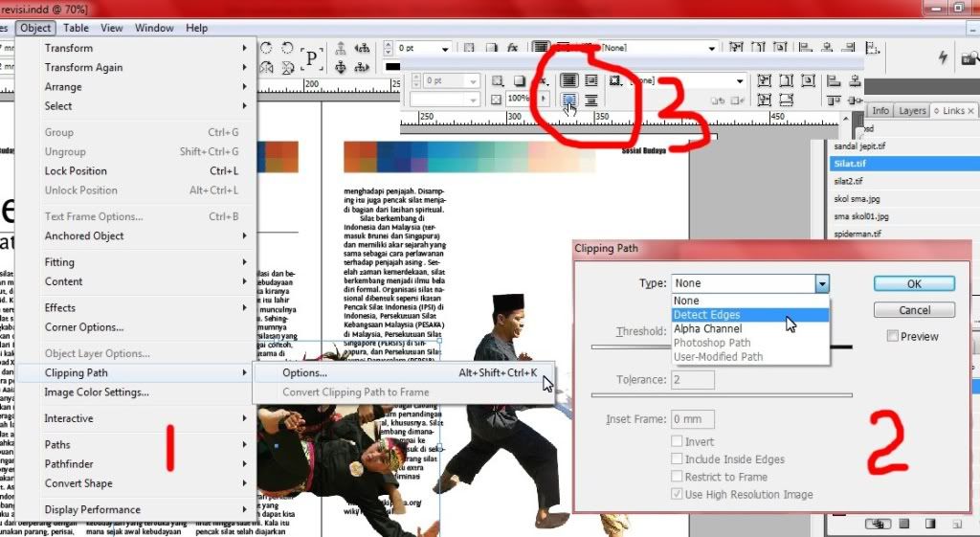Toggle Use High Resolution Image checkbox
Screen dimensions: 980x537
point(677,494)
